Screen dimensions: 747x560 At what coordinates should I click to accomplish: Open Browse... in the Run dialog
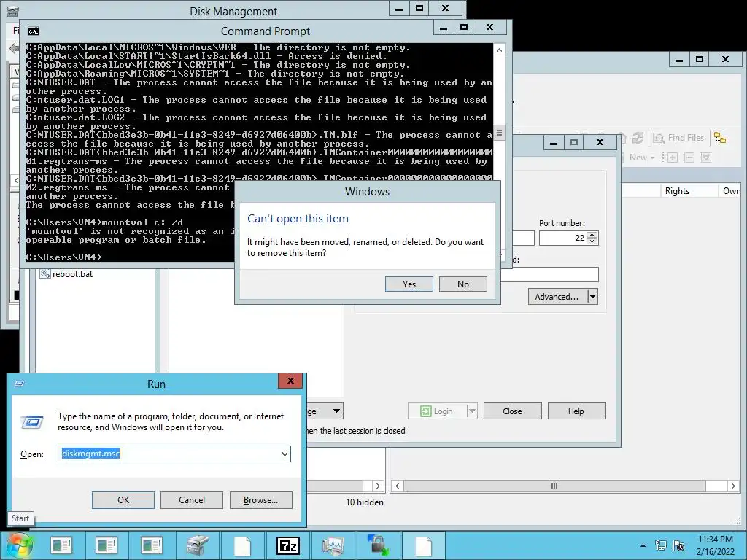tap(260, 500)
